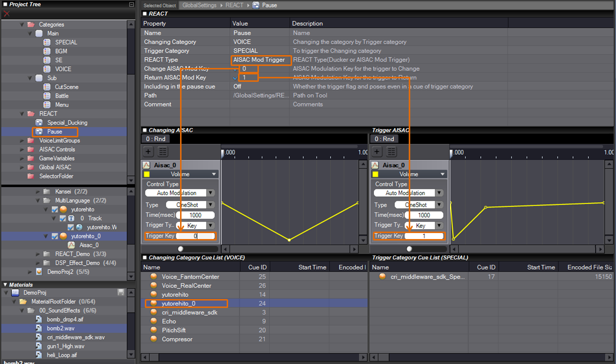Click the Menu category icon
Screen dimensions: 616x364
tap(47, 105)
